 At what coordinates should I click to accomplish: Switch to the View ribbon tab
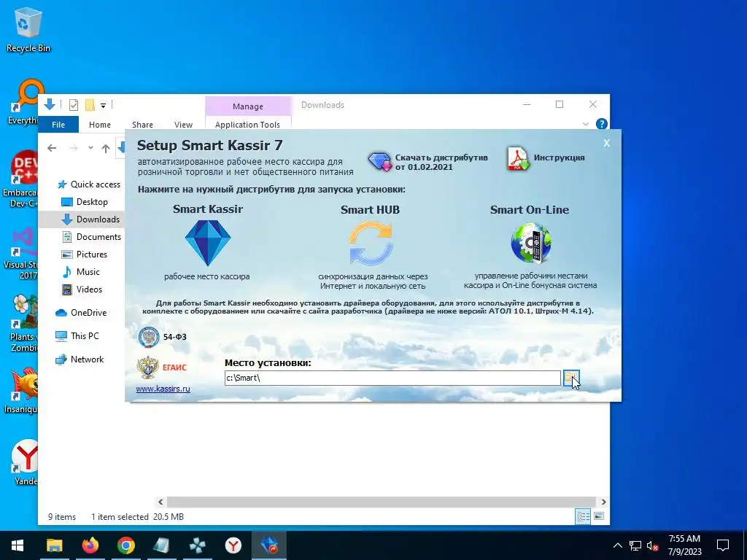tap(183, 124)
